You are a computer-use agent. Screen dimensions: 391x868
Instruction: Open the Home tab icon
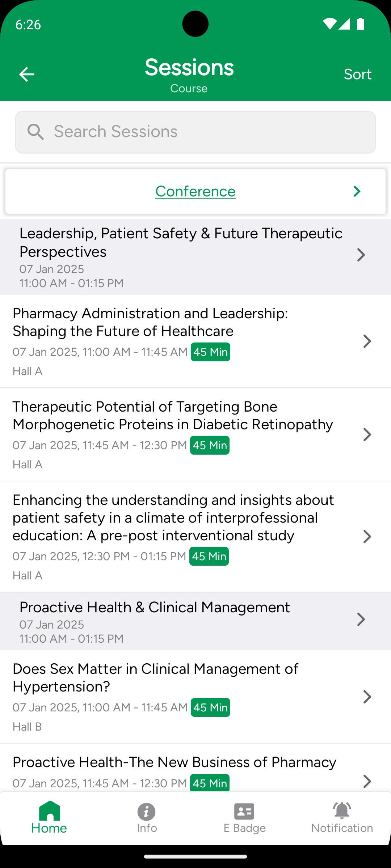pyautogui.click(x=49, y=811)
